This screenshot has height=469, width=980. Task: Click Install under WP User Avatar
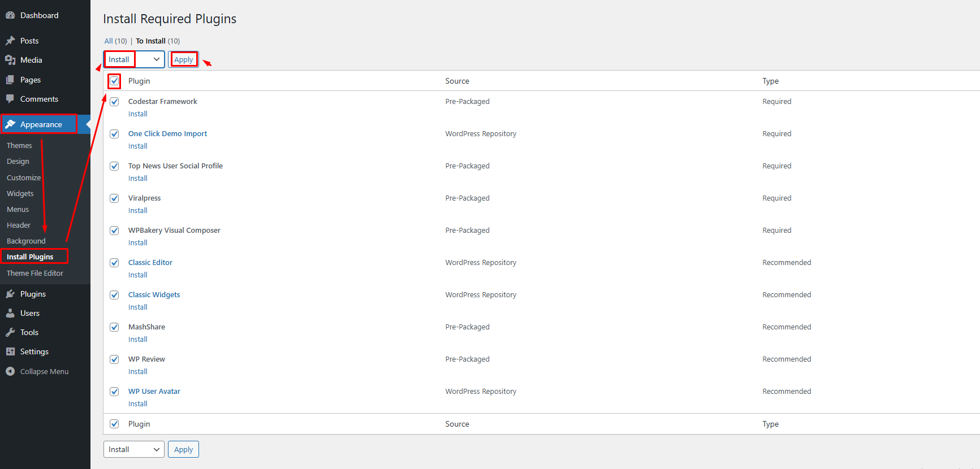[137, 404]
